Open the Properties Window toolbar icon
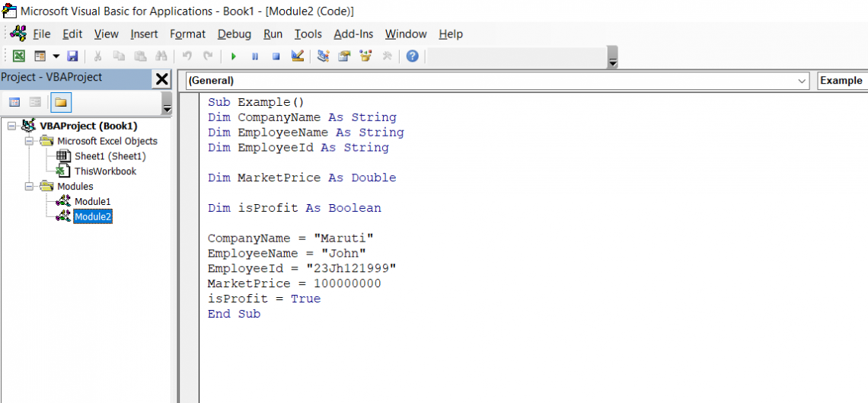This screenshot has height=403, width=868. [344, 56]
